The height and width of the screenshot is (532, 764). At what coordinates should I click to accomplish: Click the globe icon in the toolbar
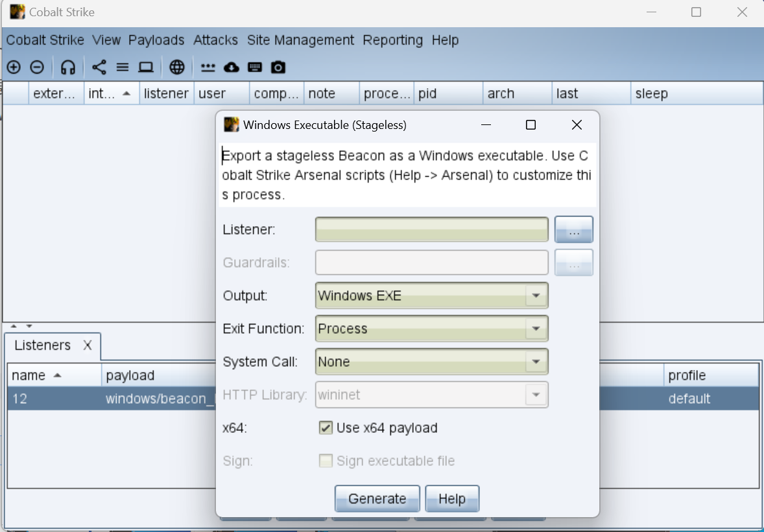pyautogui.click(x=177, y=67)
